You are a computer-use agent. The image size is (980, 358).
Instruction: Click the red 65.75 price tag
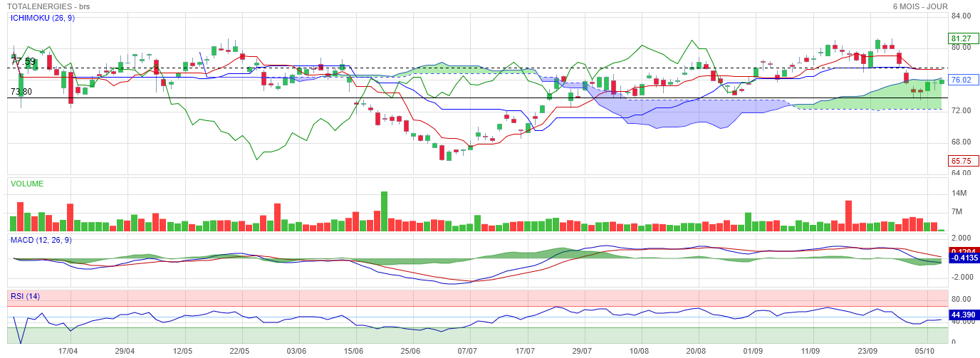click(960, 161)
